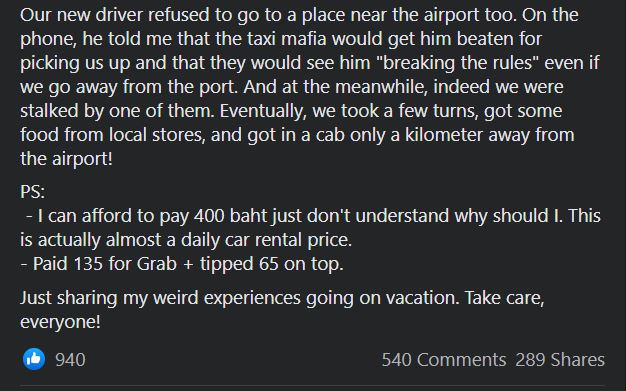Click the line starting "food from local stores"
Image resolution: width=626 pixels, height=391 pixels.
[297, 135]
